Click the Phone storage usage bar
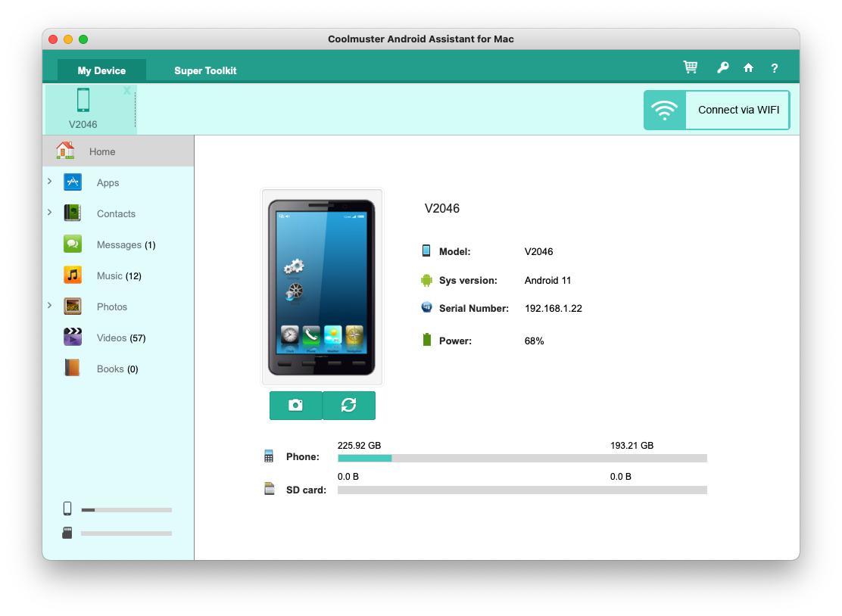 tap(522, 459)
